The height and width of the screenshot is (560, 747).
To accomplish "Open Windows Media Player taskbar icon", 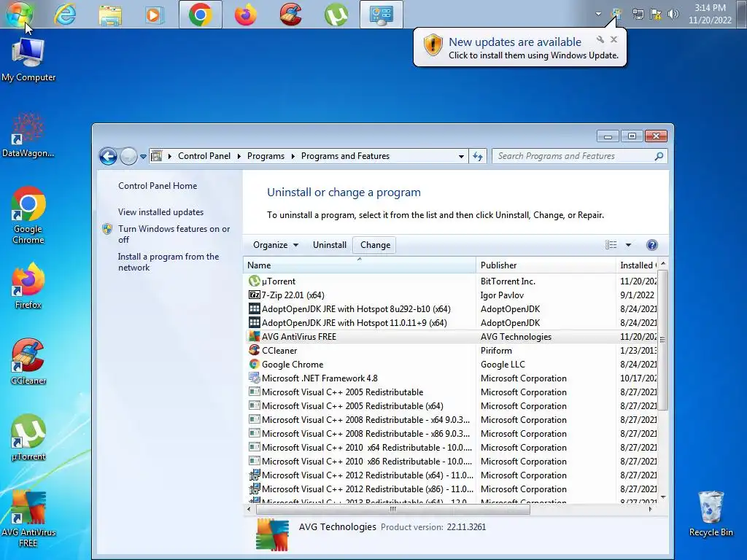I will pyautogui.click(x=153, y=15).
